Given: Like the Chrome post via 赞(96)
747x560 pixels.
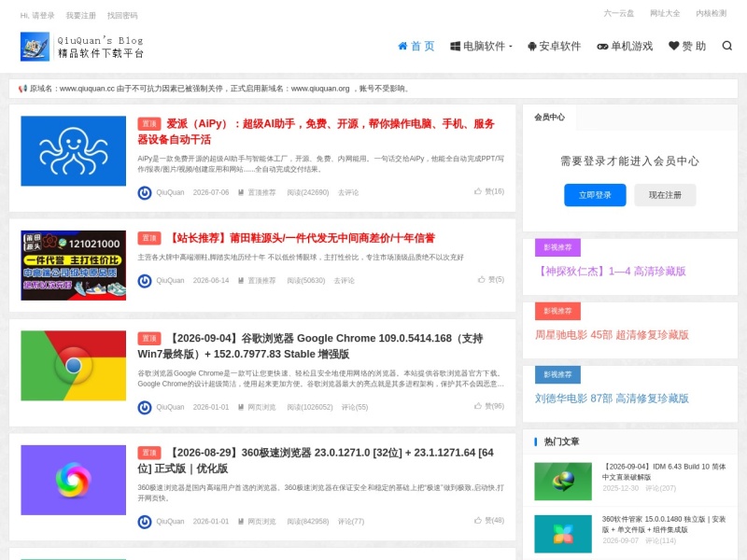Looking at the screenshot, I should (x=489, y=406).
